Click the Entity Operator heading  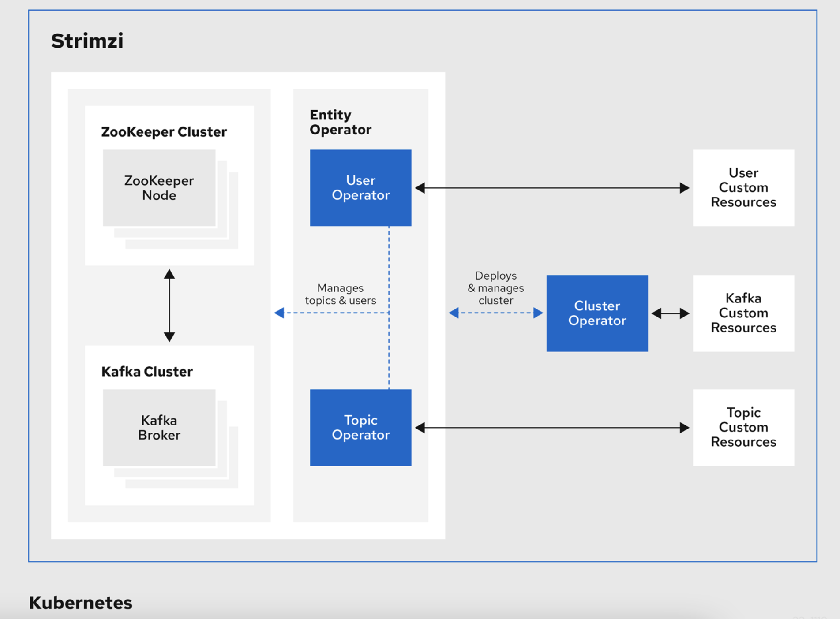pos(340,122)
